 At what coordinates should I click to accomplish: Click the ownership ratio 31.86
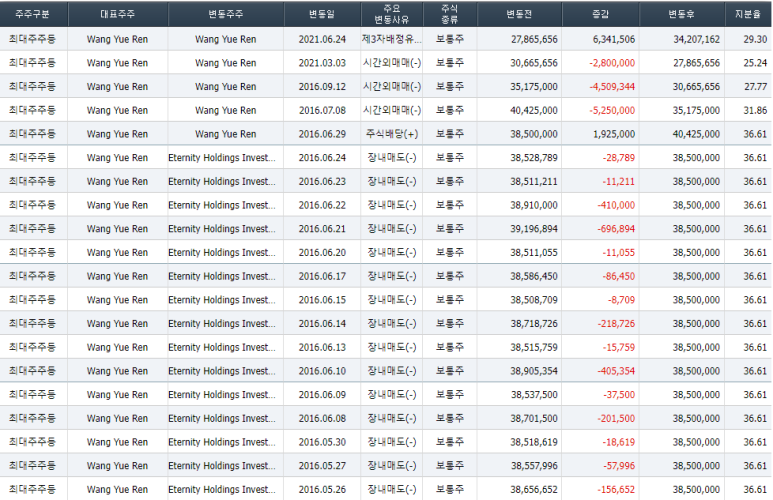[x=755, y=110]
